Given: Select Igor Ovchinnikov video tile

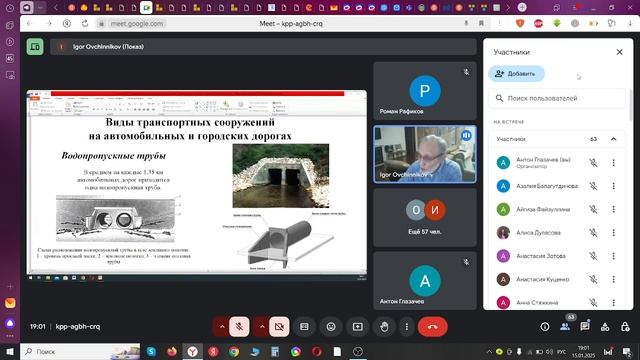Looking at the screenshot, I should click(425, 154).
